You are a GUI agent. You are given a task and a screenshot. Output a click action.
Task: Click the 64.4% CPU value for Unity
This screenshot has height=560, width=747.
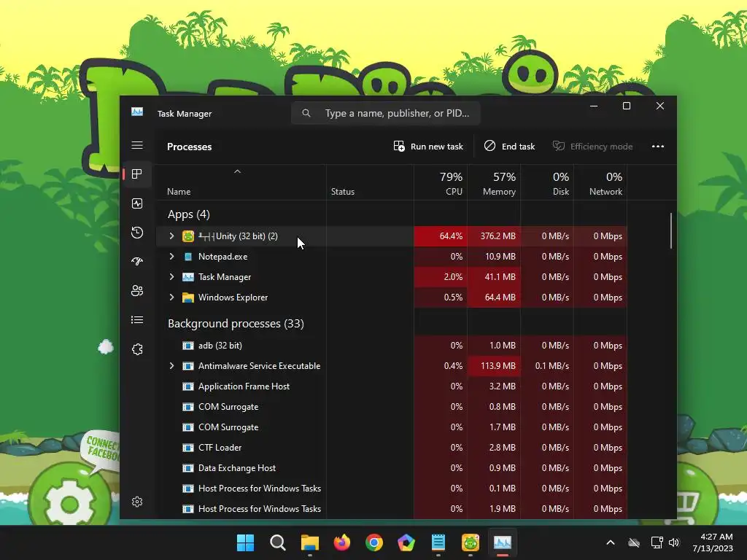[441, 236]
